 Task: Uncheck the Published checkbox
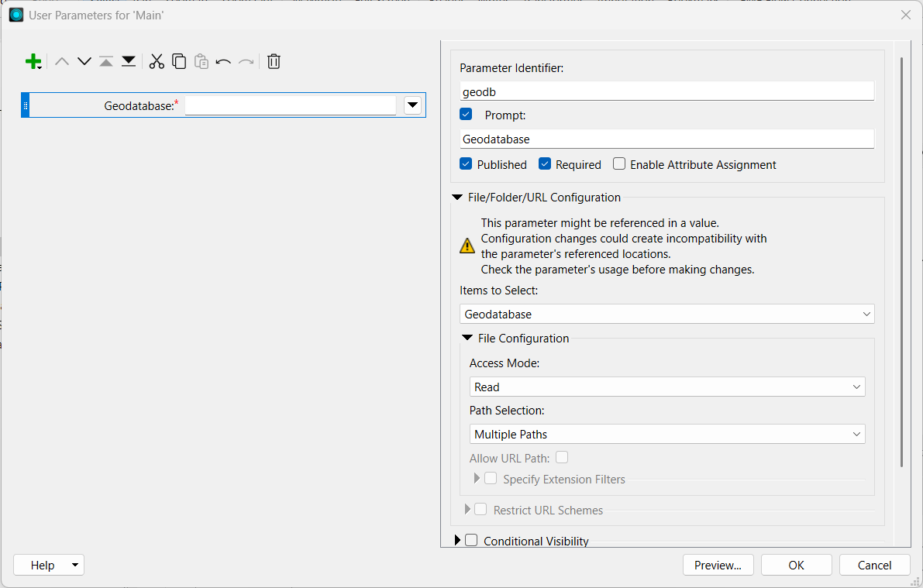pos(466,164)
